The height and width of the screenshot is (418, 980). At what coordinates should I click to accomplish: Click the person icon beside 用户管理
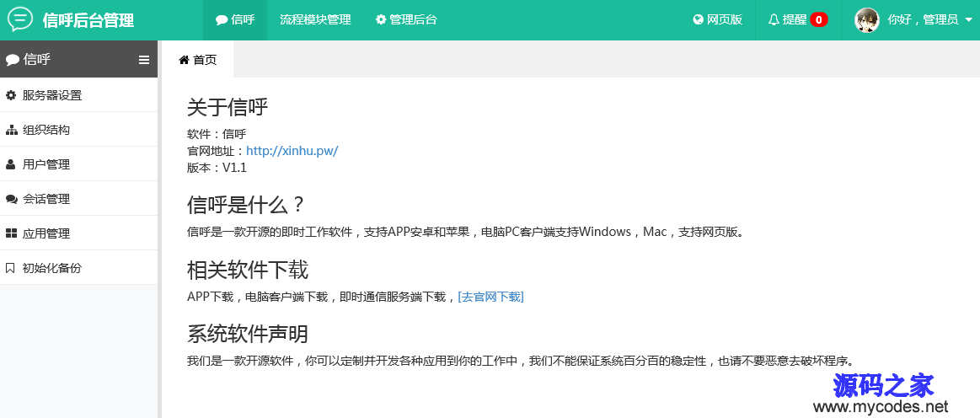pyautogui.click(x=11, y=164)
